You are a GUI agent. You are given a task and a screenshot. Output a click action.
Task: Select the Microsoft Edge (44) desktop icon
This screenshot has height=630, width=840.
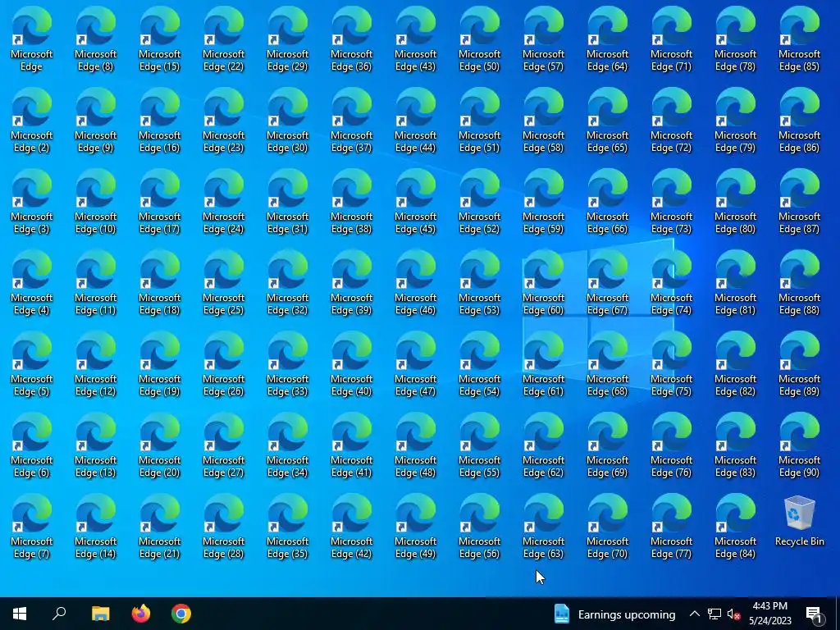pyautogui.click(x=416, y=121)
